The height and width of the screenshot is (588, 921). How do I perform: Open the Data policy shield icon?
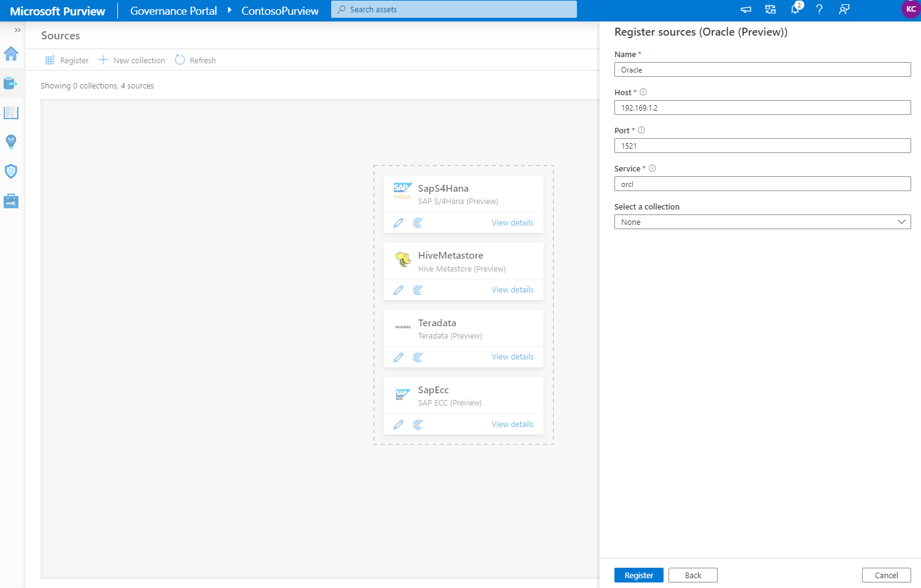coord(11,171)
